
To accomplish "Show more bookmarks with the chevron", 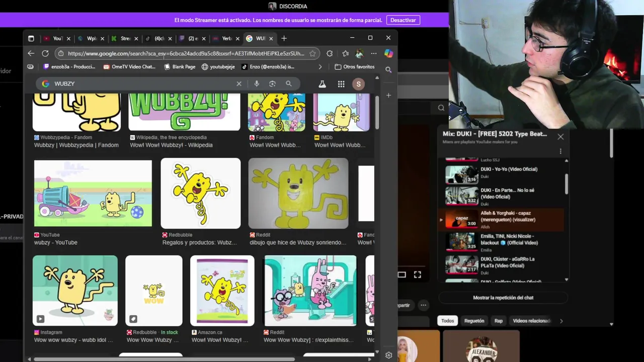I will click(x=320, y=66).
